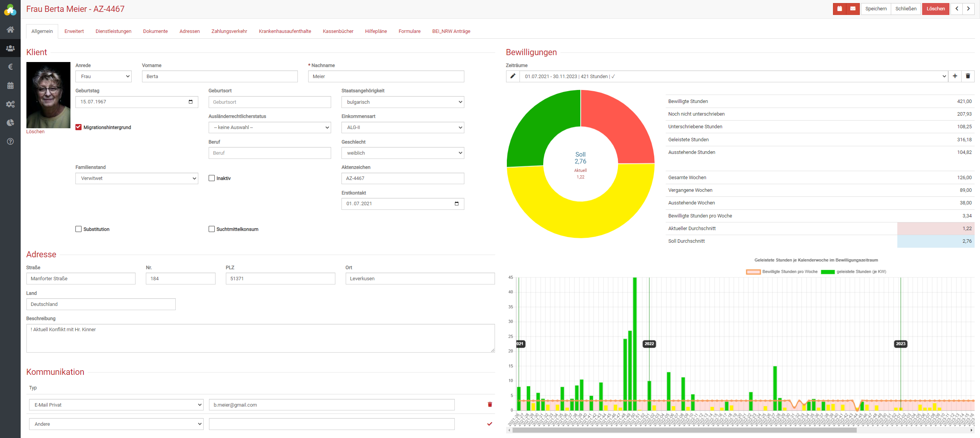Viewport: 980px width, 438px height.
Task: Go to next client arrow
Action: click(x=969, y=9)
